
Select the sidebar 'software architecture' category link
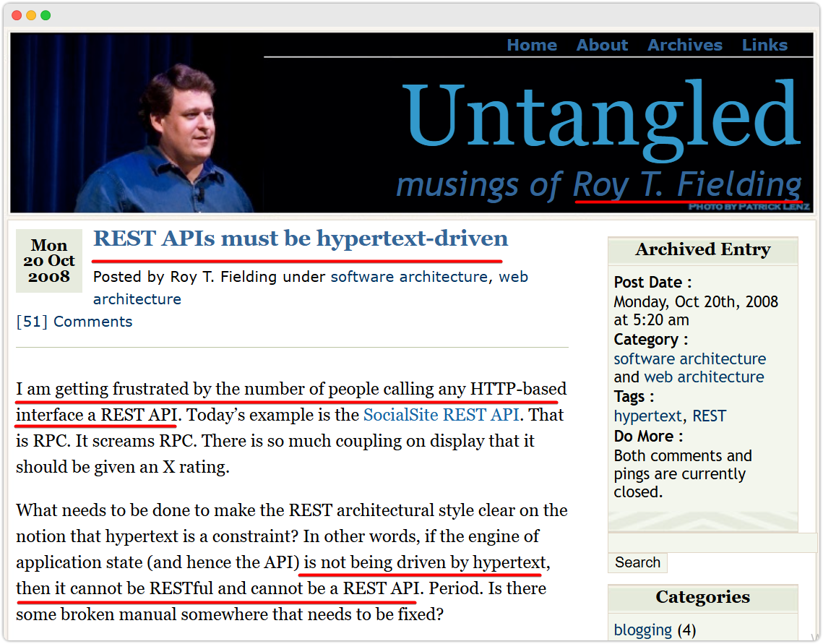tap(689, 359)
